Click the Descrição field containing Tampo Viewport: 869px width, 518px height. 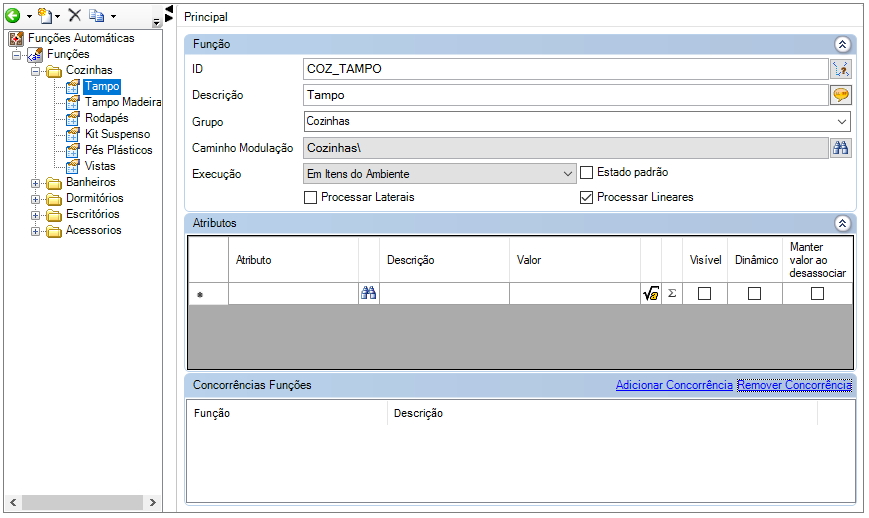click(x=566, y=95)
